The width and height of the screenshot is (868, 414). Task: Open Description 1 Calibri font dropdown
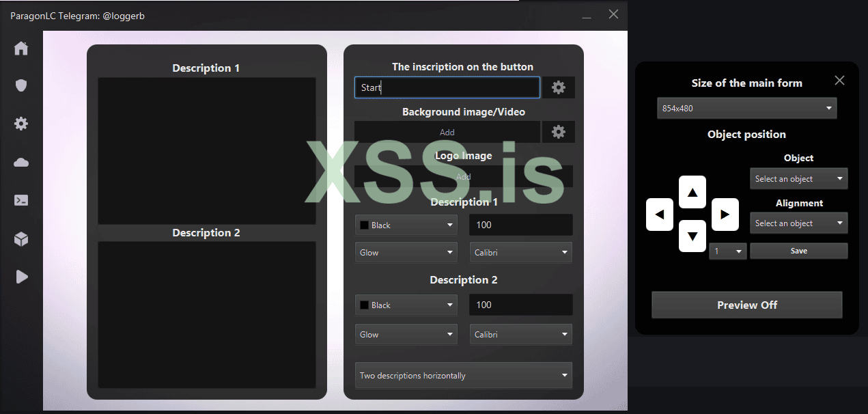(521, 252)
